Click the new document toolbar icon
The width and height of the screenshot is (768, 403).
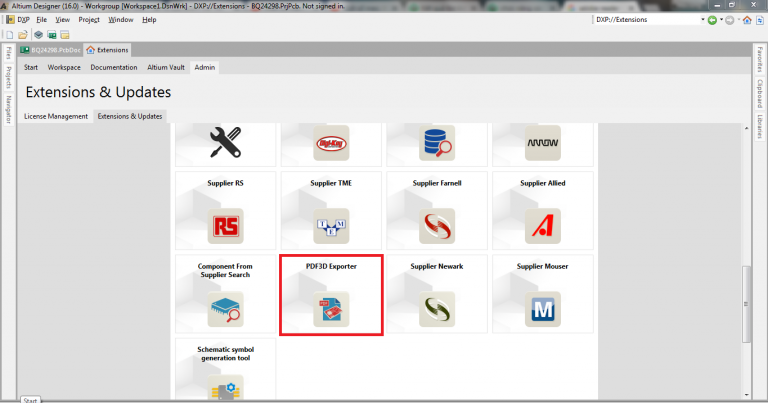coord(9,35)
